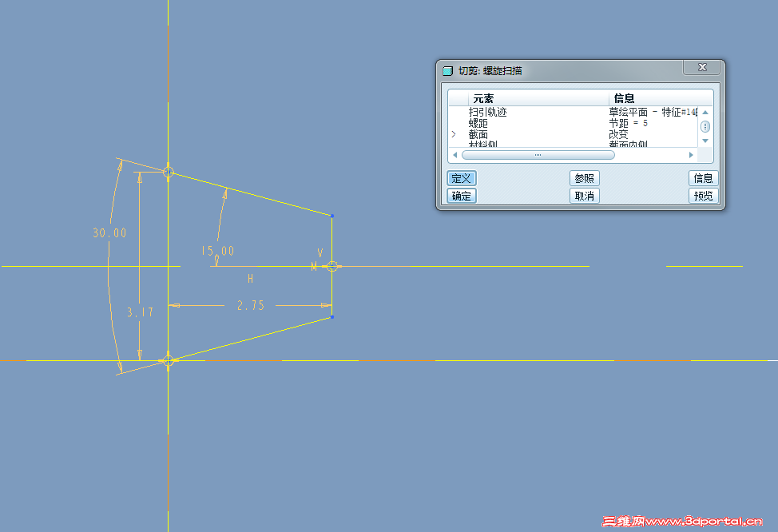Image resolution: width=778 pixels, height=532 pixels.
Task: Click the 定义 (Define) button
Action: [462, 178]
